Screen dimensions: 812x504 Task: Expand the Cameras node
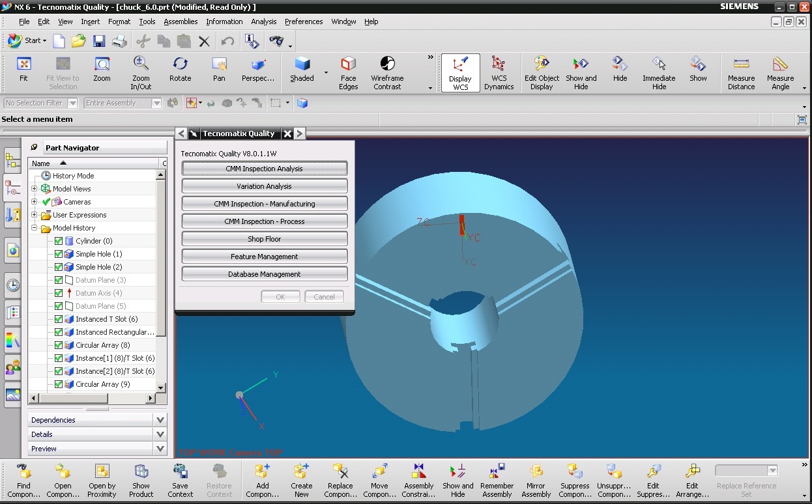pyautogui.click(x=35, y=202)
